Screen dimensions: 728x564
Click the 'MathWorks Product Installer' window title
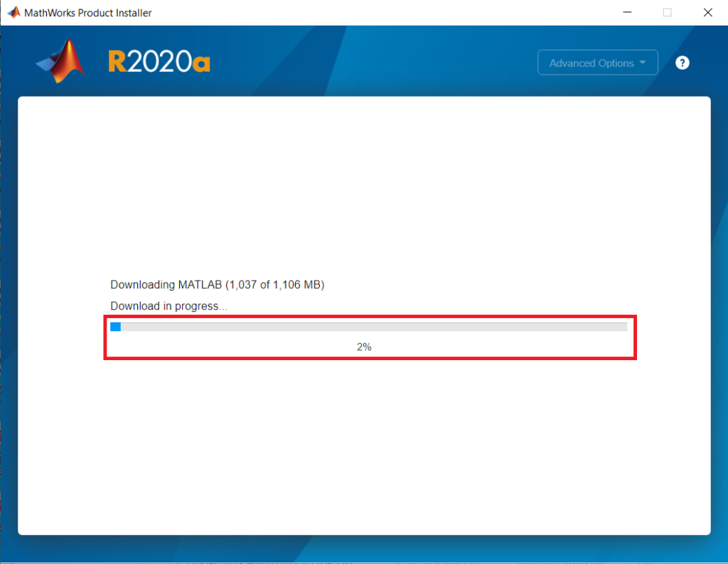(88, 13)
